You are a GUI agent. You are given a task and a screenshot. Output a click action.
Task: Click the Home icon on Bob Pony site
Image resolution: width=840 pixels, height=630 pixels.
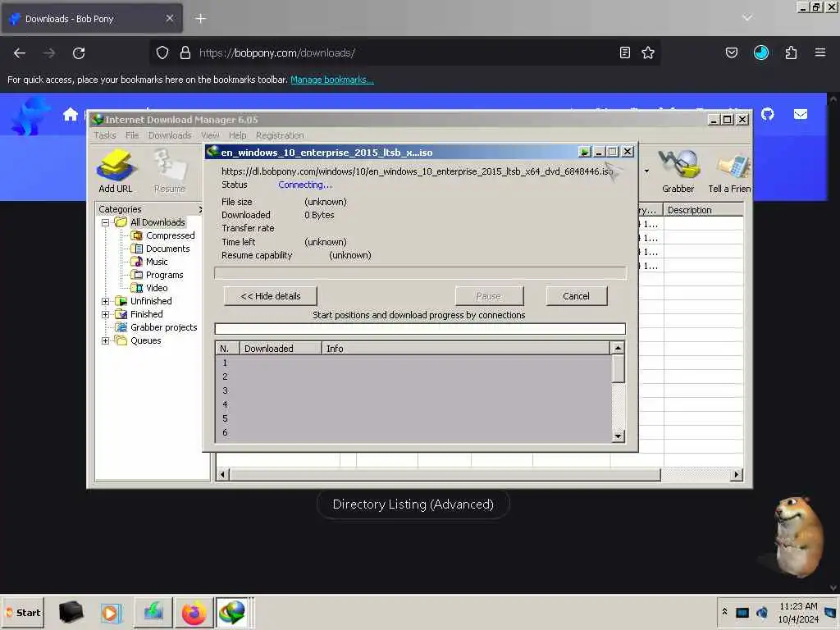(71, 115)
